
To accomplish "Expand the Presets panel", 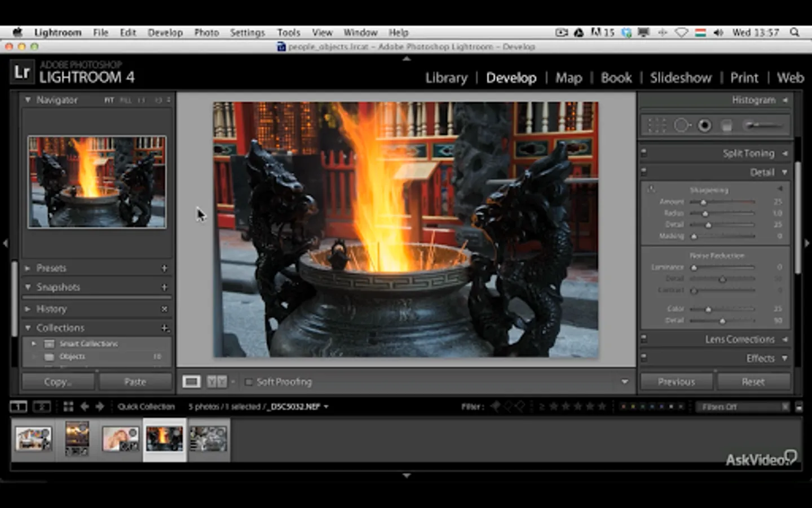I will 28,268.
